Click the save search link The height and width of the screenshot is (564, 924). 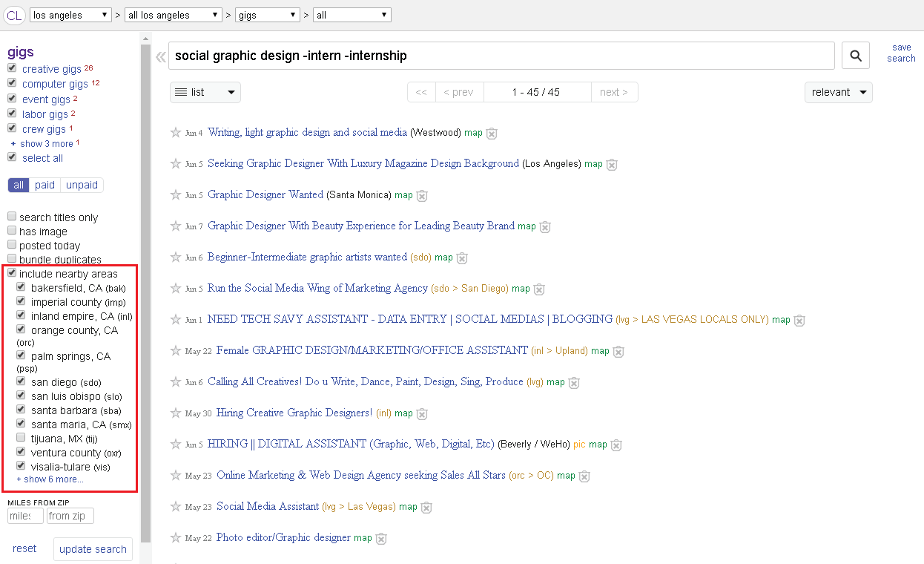tap(901, 53)
